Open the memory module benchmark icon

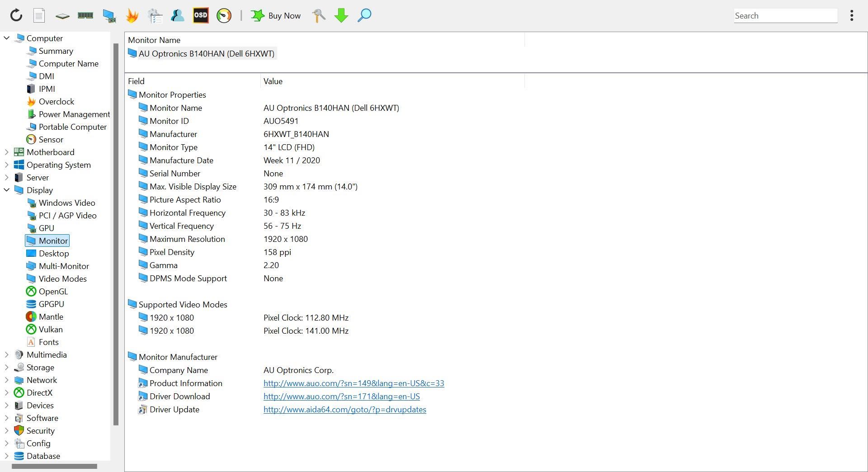pos(85,15)
